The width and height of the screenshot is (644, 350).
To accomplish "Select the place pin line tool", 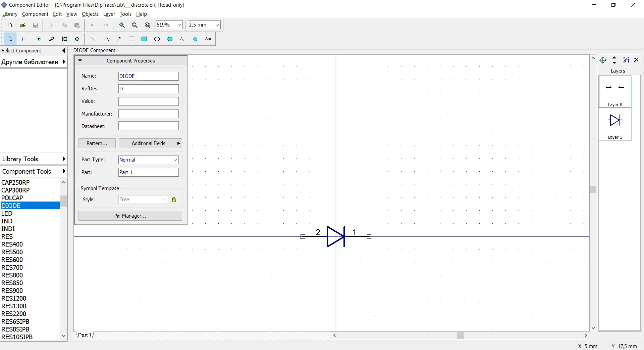I will click(x=52, y=39).
